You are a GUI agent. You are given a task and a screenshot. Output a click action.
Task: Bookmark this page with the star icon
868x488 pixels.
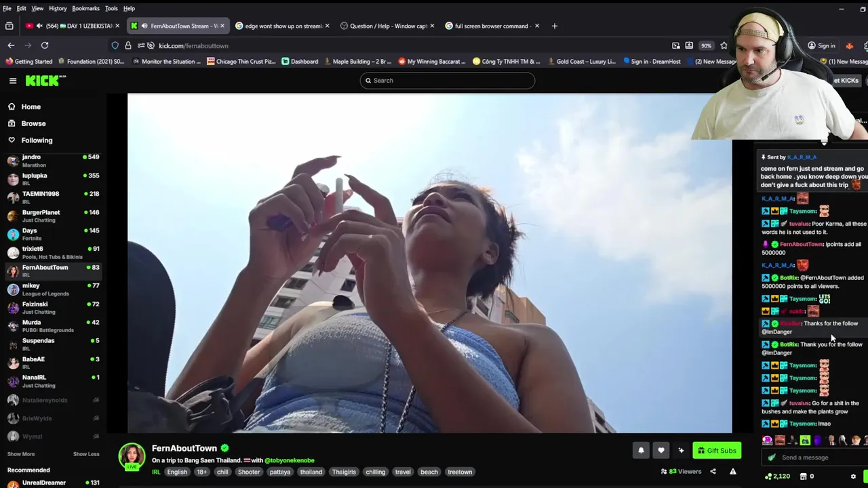click(x=724, y=45)
